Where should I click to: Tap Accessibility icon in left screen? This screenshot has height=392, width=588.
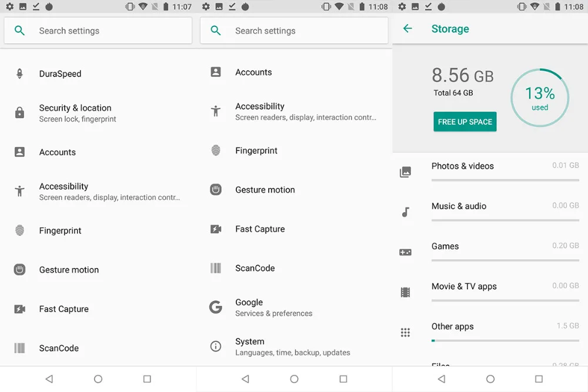pyautogui.click(x=19, y=191)
